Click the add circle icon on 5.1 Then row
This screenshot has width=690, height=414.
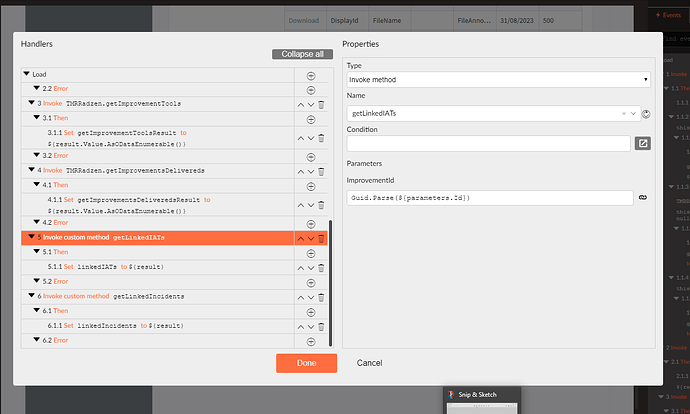click(311, 253)
